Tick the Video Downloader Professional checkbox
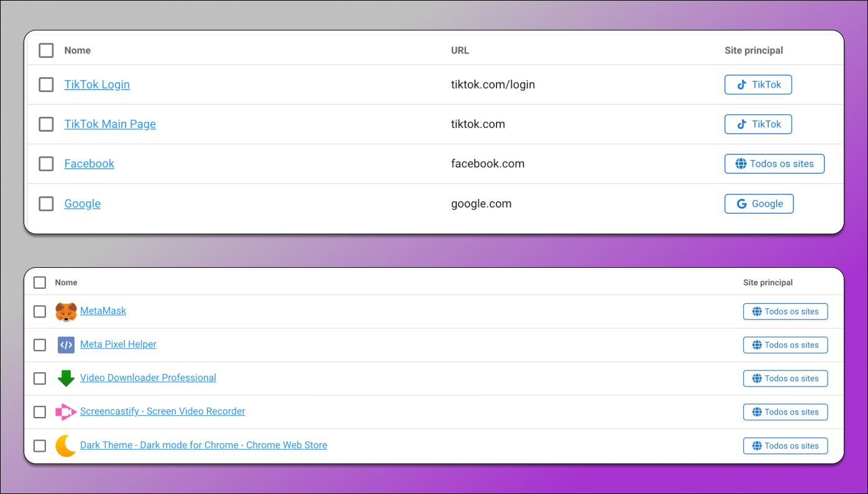The image size is (868, 494). (40, 378)
